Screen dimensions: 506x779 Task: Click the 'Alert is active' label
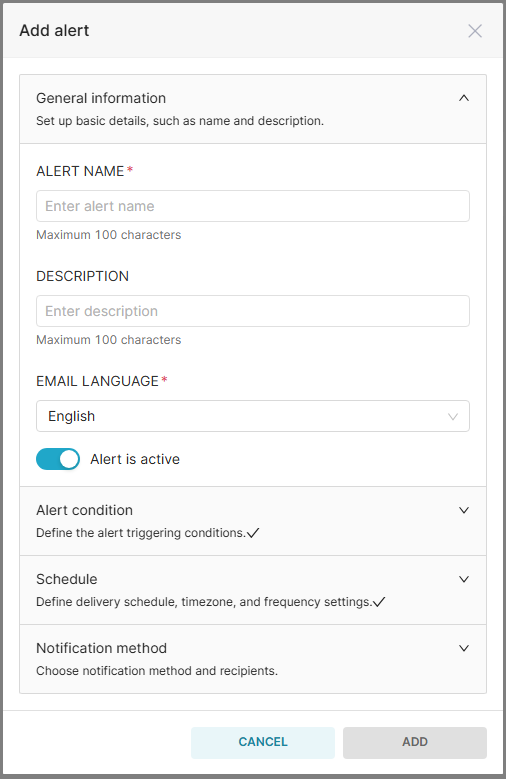pyautogui.click(x=135, y=459)
